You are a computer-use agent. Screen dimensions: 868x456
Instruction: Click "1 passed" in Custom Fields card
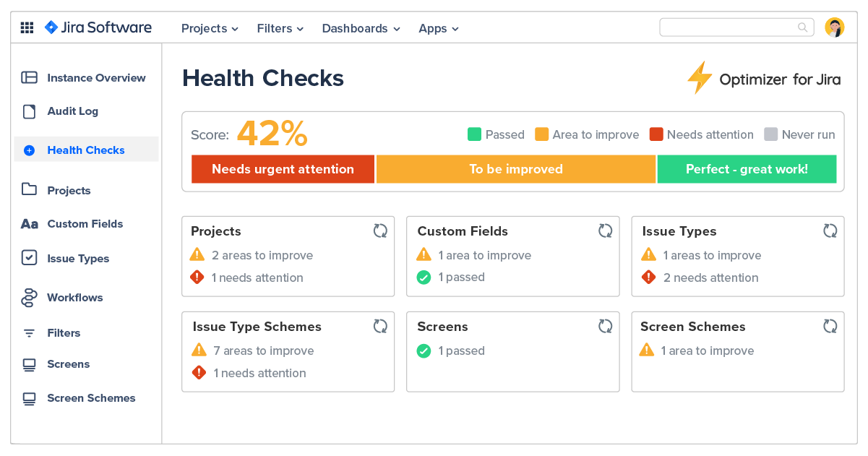(462, 277)
